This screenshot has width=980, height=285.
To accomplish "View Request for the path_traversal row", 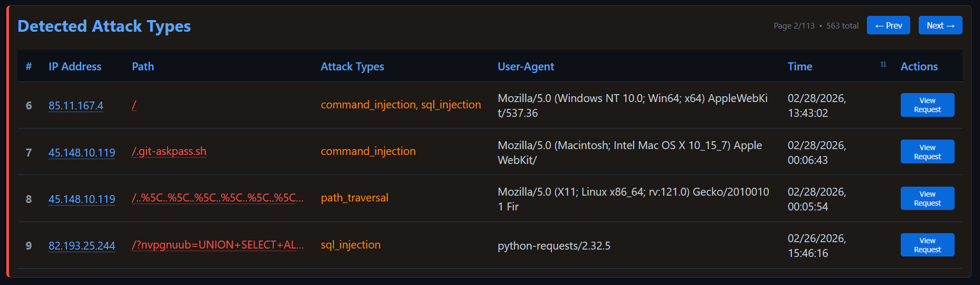I will click(927, 198).
